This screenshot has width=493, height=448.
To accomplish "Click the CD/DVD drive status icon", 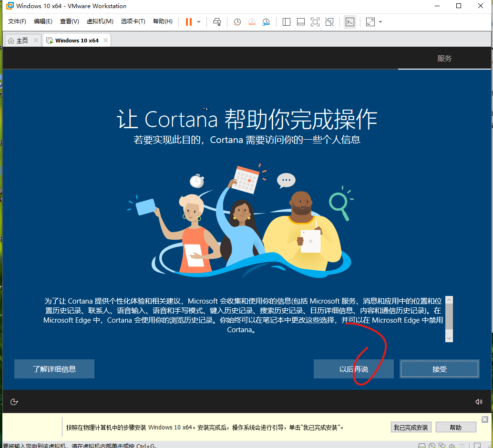I will pos(432,446).
